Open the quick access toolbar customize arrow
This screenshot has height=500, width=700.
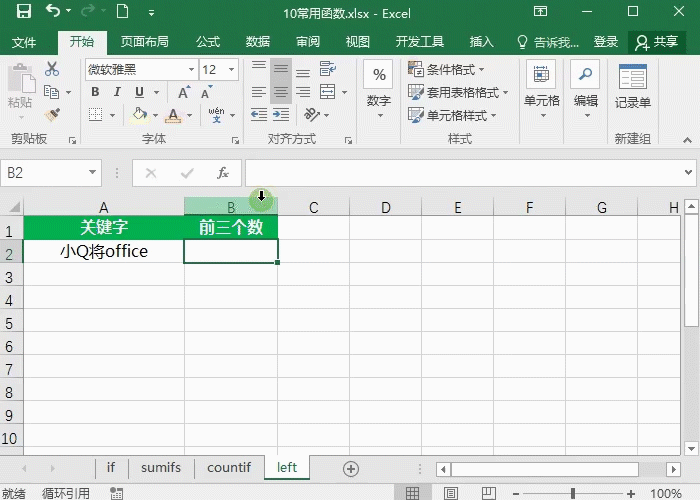151,13
